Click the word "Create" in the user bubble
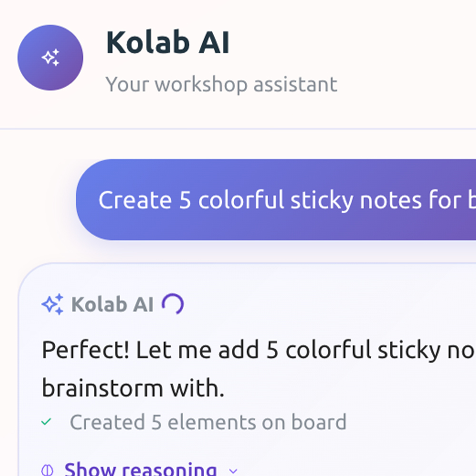This screenshot has width=476, height=476. (x=135, y=200)
